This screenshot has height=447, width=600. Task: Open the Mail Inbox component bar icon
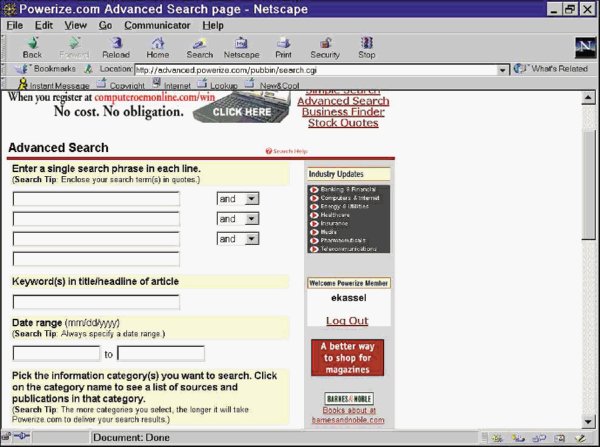pos(518,437)
